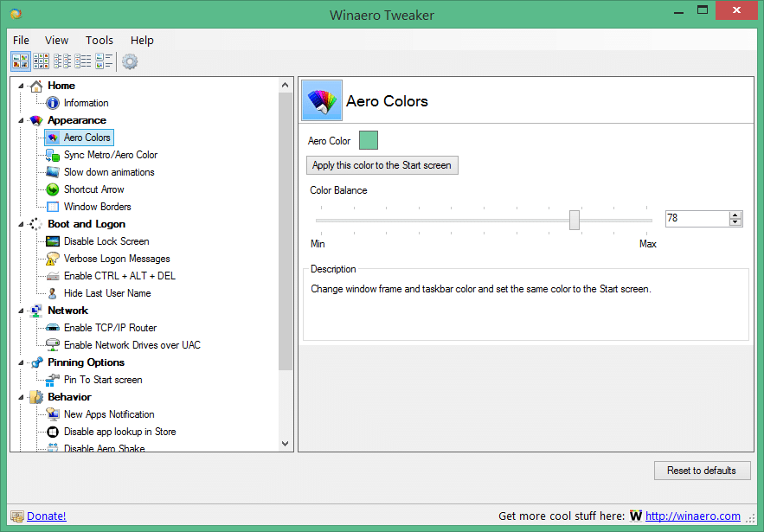Image resolution: width=764 pixels, height=532 pixels.
Task: Click the Color Balance value field showing 78
Action: [697, 218]
